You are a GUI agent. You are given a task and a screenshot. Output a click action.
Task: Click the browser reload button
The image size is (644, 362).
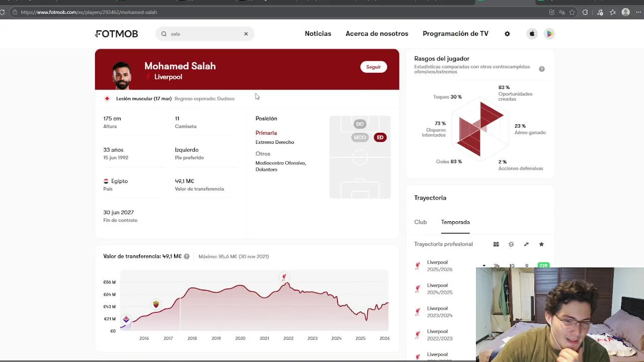[3, 12]
